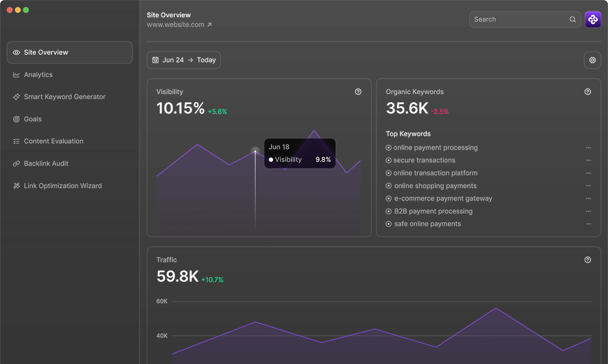Click the magnifier icon in Search
This screenshot has width=608, height=364.
(x=573, y=19)
